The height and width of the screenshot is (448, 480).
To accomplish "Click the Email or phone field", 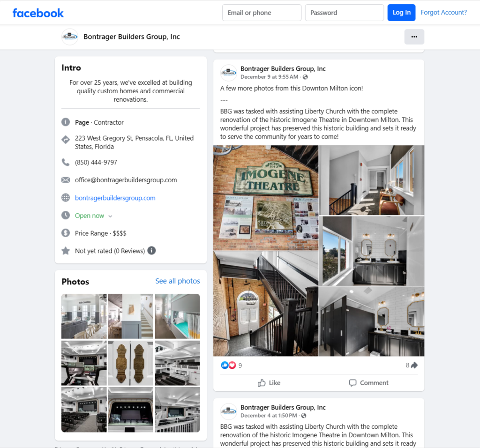I will click(x=262, y=13).
